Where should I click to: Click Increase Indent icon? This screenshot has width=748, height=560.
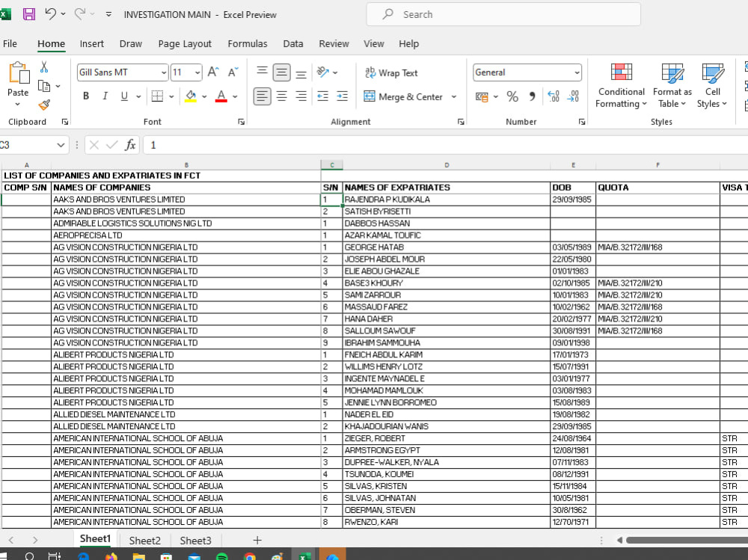pyautogui.click(x=342, y=96)
